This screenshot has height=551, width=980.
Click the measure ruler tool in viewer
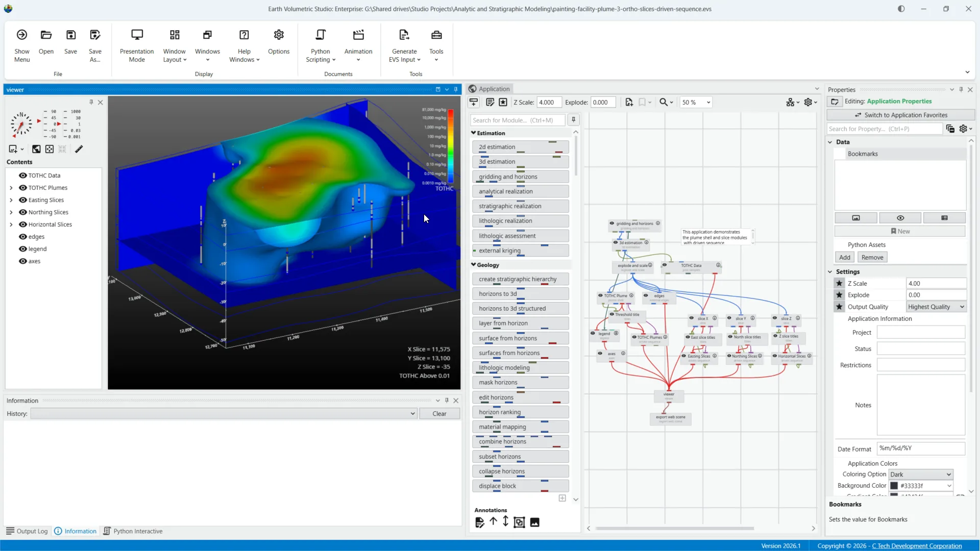pos(79,149)
